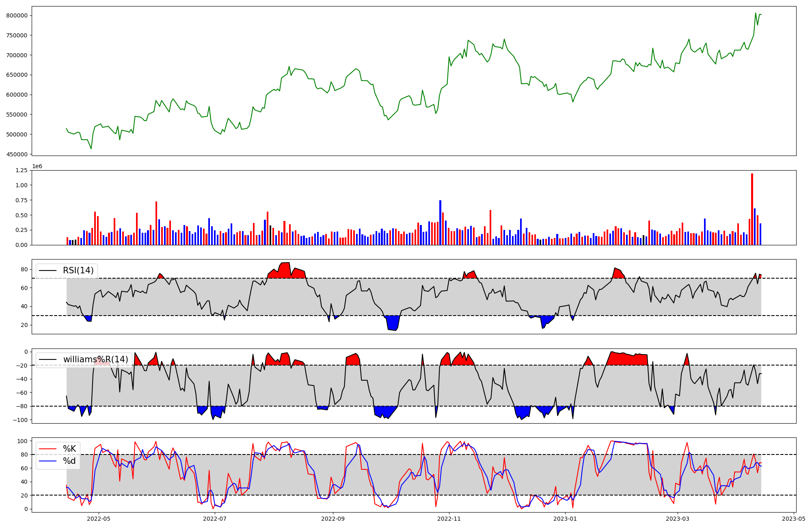Click the RSI(14) legend label
The height and width of the screenshot is (528, 812).
[x=78, y=270]
